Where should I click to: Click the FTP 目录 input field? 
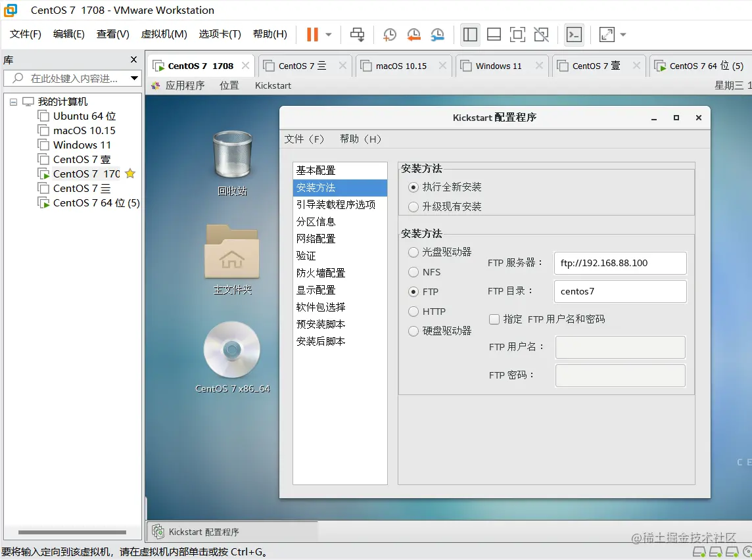click(620, 291)
